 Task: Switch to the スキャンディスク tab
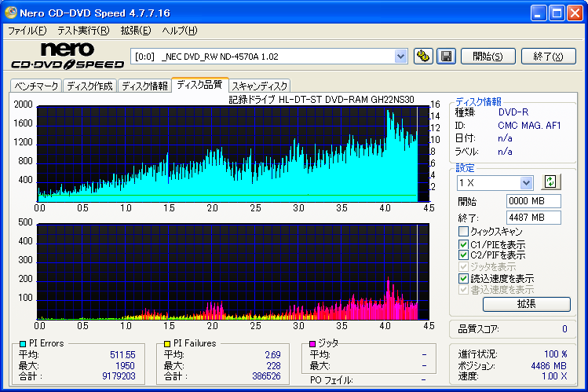pyautogui.click(x=260, y=86)
